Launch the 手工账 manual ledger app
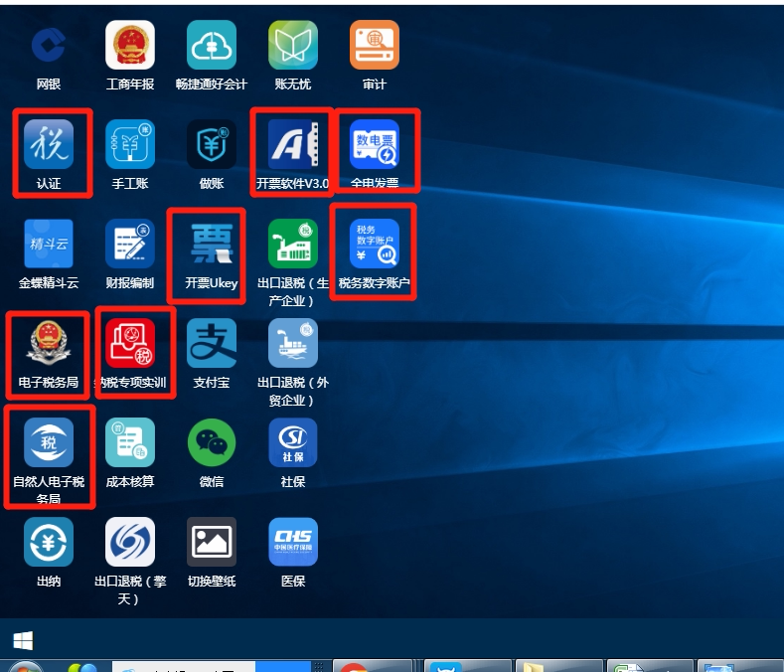Viewport: 784px width, 672px height. [x=130, y=144]
